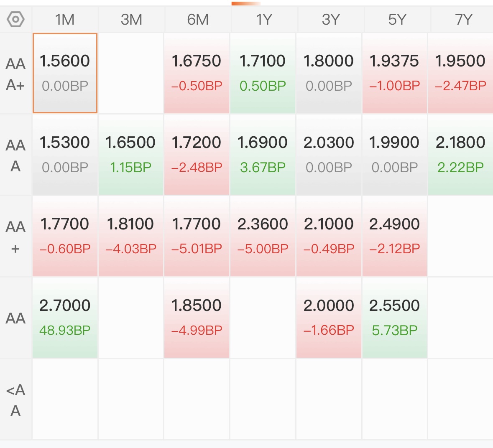Image resolution: width=493 pixels, height=448 pixels.
Task: Click the 2.3600 AA+ 1Y cell
Action: pos(263,236)
